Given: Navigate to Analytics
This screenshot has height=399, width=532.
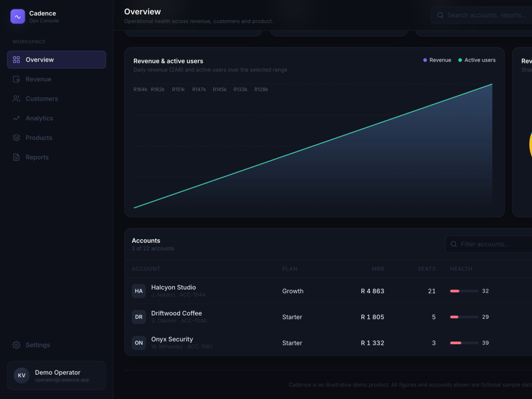Looking at the screenshot, I should (x=56, y=118).
